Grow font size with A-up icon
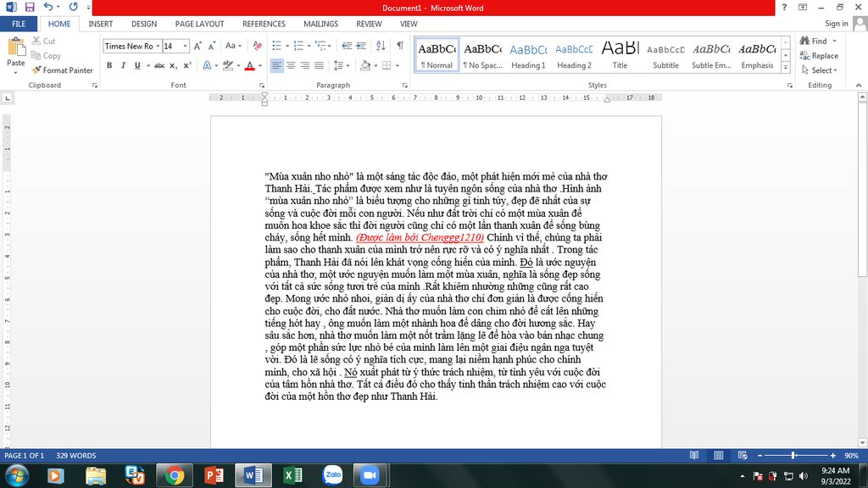 198,46
